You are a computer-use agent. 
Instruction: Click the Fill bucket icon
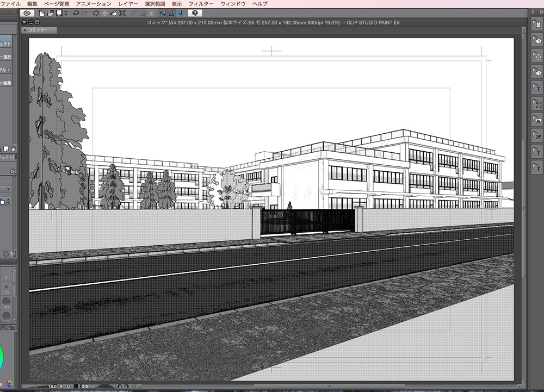tap(114, 13)
